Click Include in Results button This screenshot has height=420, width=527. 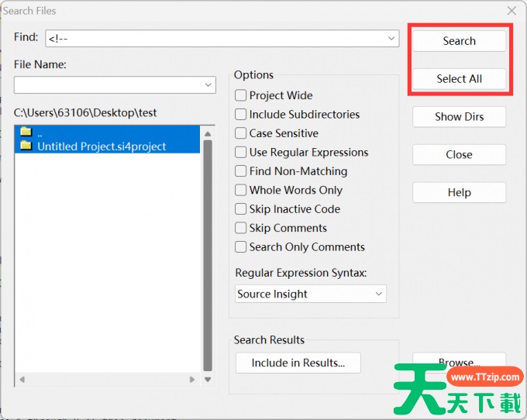click(x=298, y=363)
